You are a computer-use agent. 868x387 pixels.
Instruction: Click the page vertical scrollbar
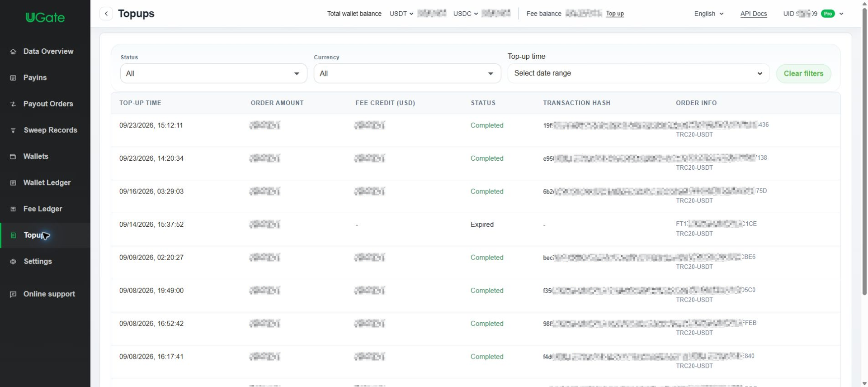[864, 152]
